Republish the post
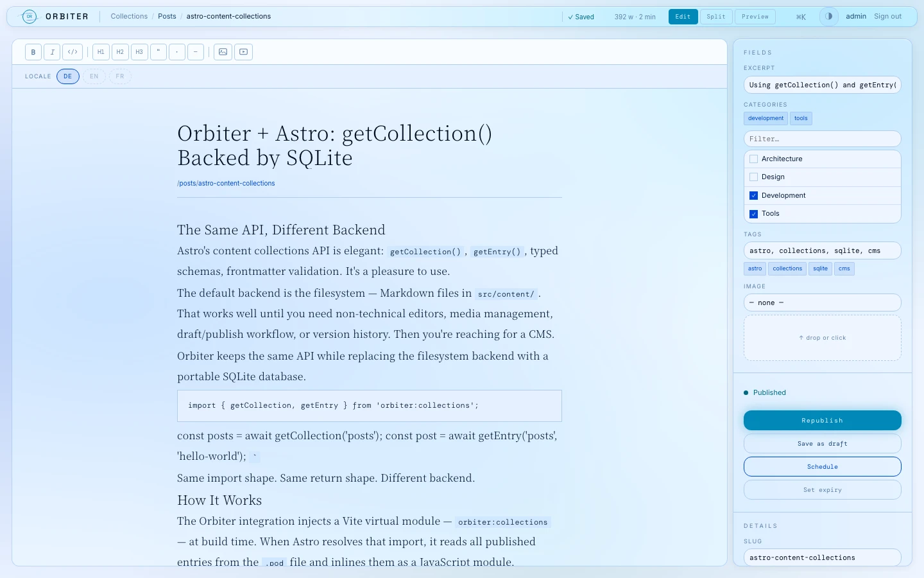This screenshot has width=924, height=578. [823, 420]
